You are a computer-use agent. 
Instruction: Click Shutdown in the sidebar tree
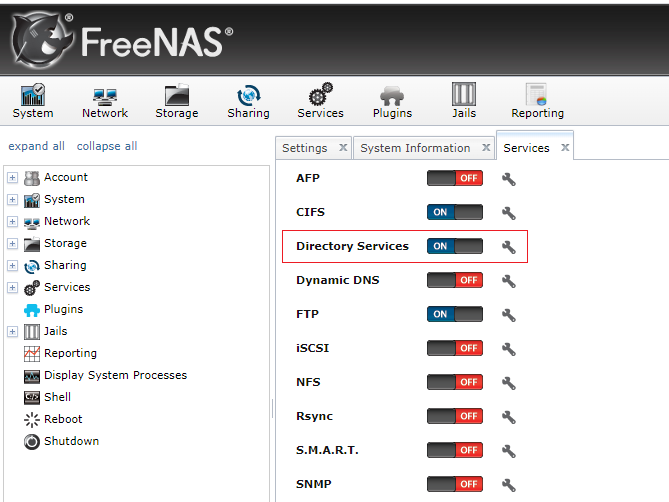pyautogui.click(x=71, y=441)
